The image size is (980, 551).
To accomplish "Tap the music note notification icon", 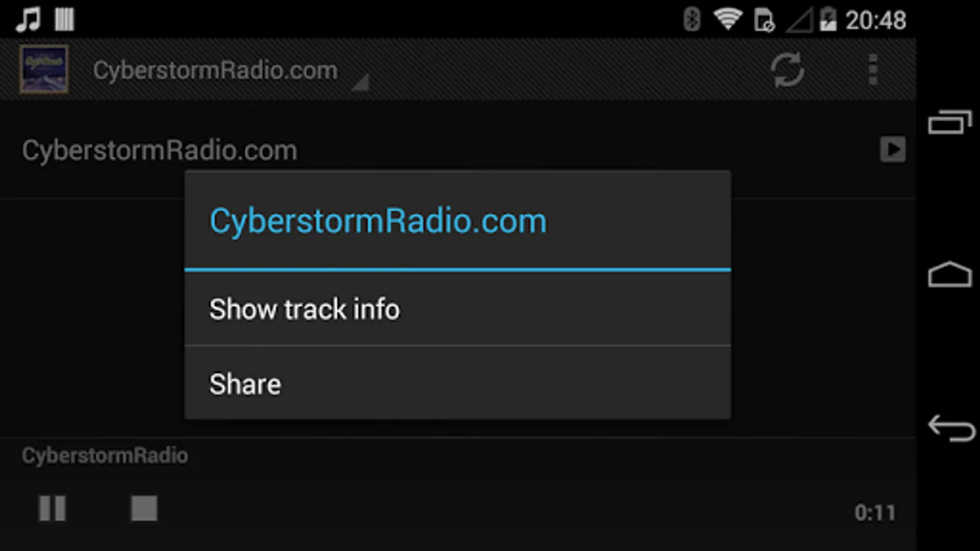I will [x=28, y=20].
